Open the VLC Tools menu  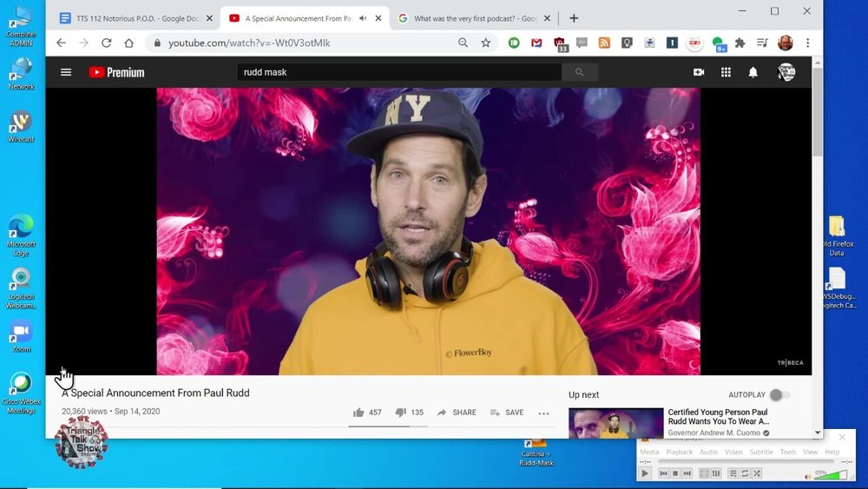coord(788,452)
